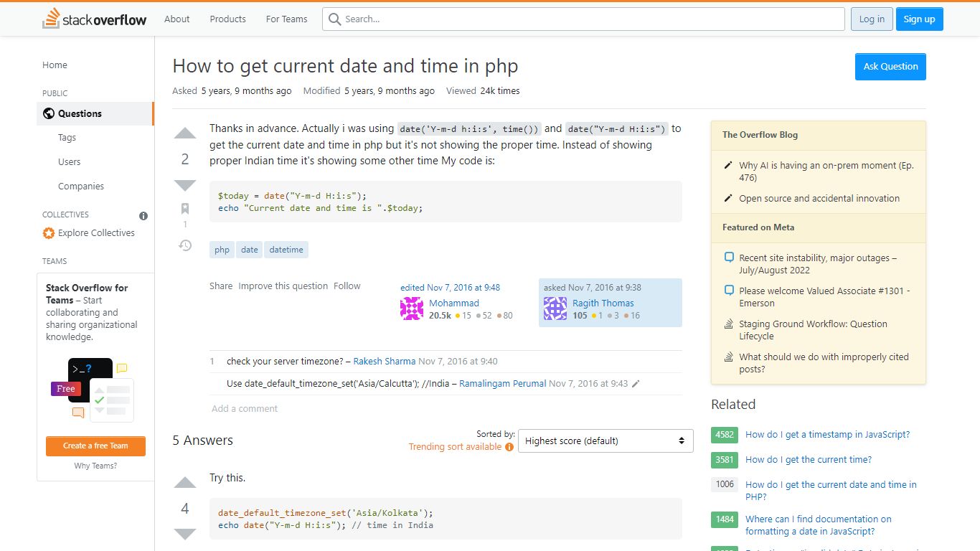Open related formatting a date in JavaScript question
Image resolution: width=980 pixels, height=551 pixels.
coord(819,525)
